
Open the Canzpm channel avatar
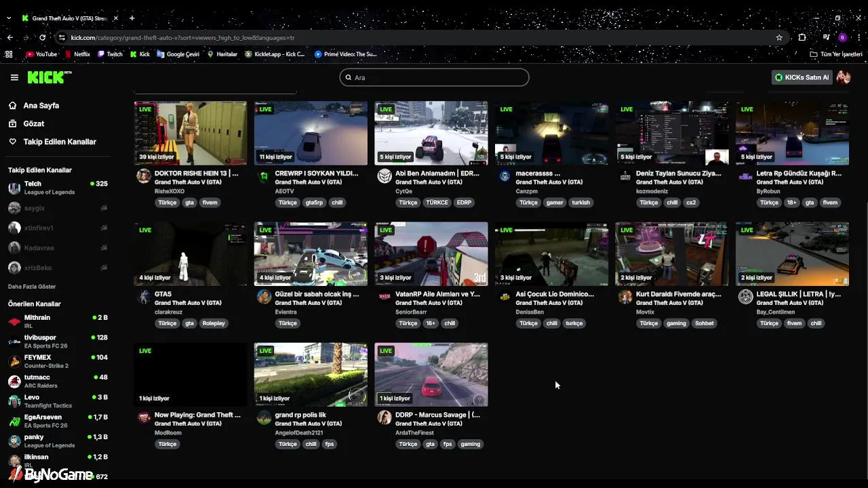pyautogui.click(x=505, y=176)
